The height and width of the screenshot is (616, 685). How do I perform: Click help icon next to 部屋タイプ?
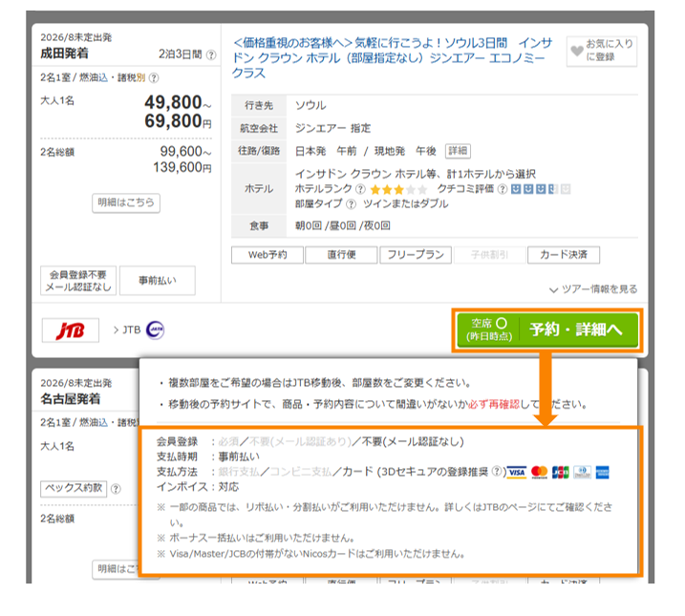click(351, 203)
